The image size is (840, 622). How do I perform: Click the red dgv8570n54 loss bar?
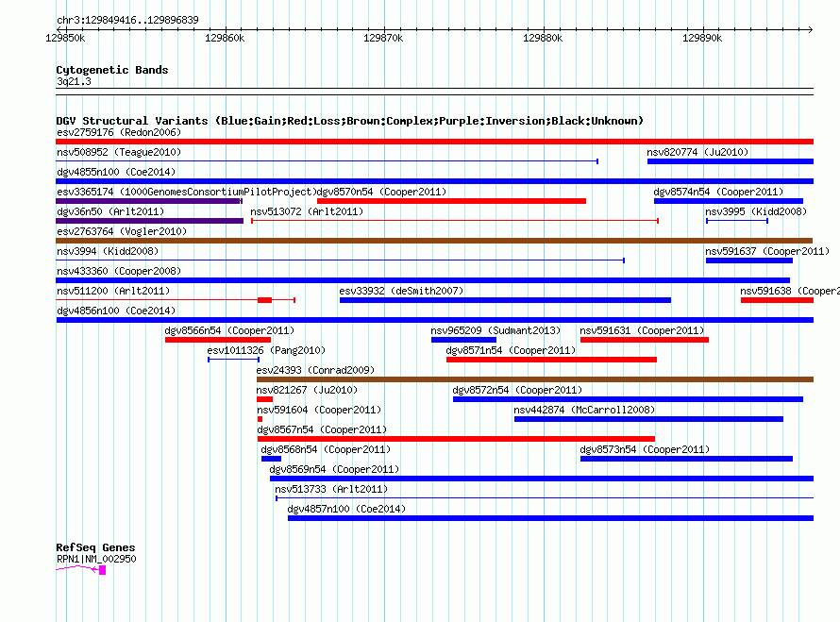[x=451, y=201]
